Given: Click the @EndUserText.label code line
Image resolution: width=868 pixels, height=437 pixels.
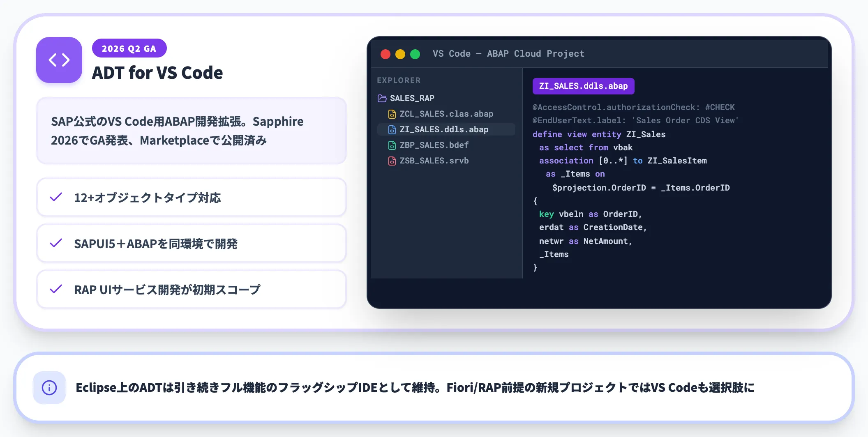Looking at the screenshot, I should point(635,120).
